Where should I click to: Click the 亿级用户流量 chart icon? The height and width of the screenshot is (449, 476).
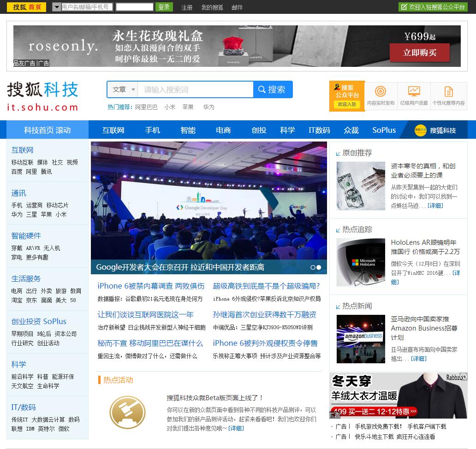pyautogui.click(x=414, y=91)
